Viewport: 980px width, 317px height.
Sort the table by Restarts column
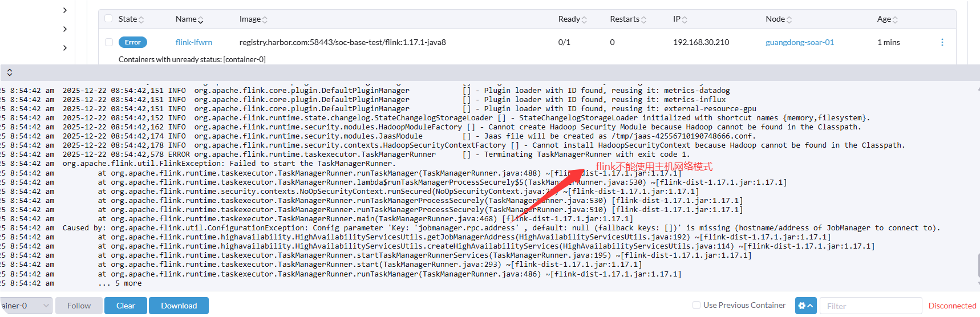tap(629, 19)
